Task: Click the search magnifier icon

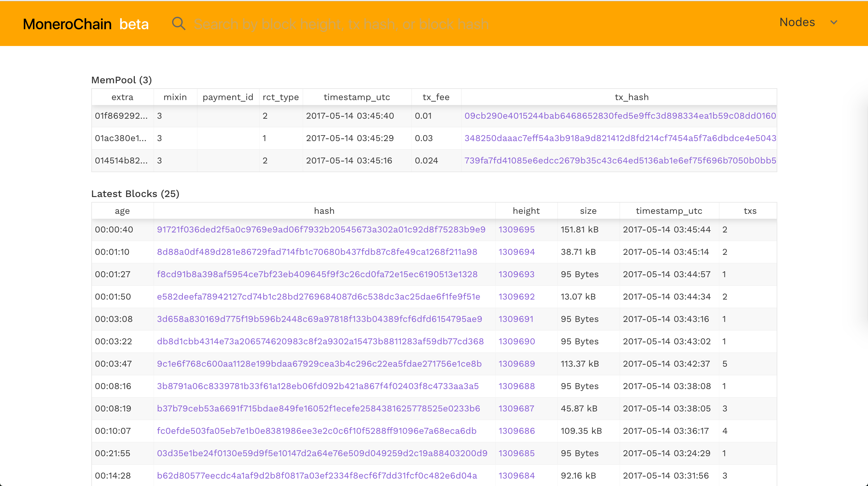Action: coord(178,24)
